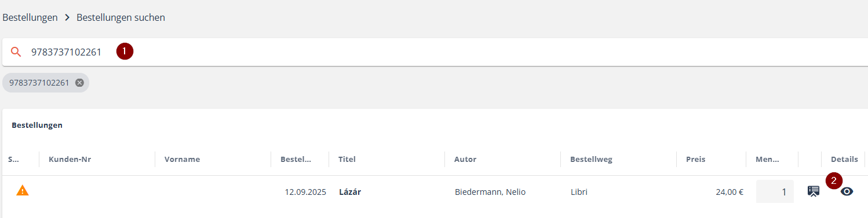The width and height of the screenshot is (868, 218).
Task: Click the Bestellweg column header
Action: [591, 160]
